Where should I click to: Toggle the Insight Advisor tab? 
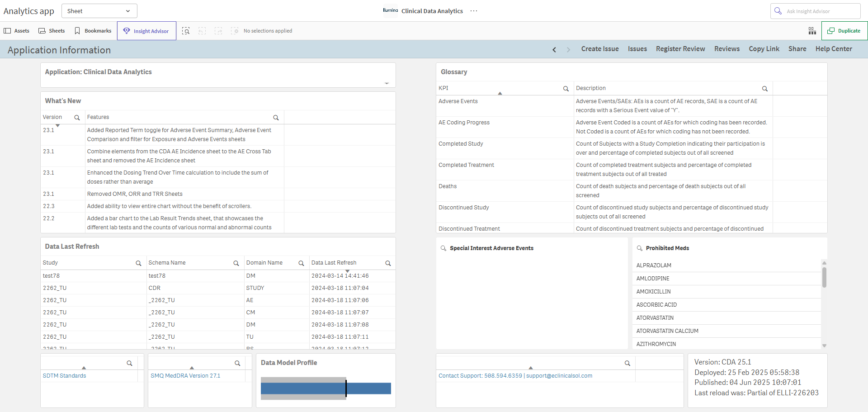[146, 31]
